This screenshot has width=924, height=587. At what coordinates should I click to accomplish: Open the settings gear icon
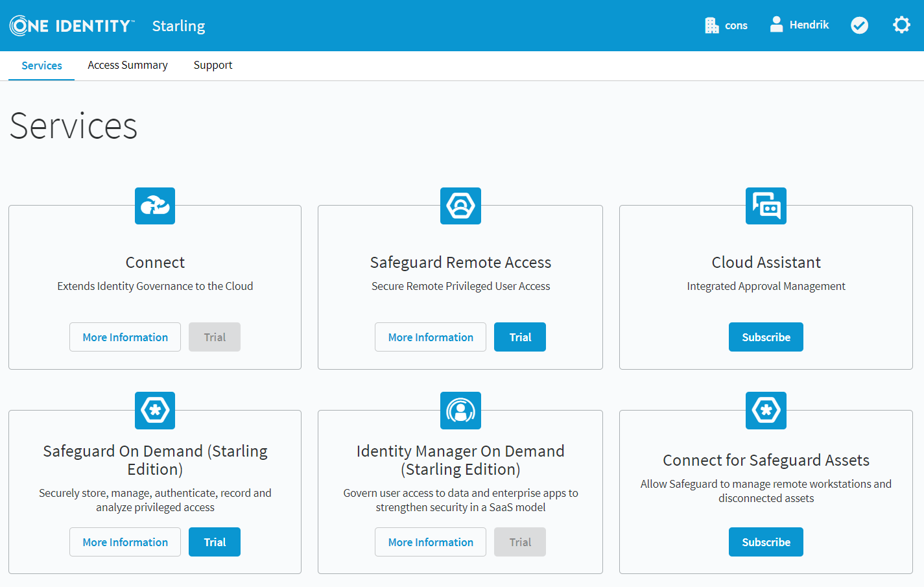tap(901, 25)
